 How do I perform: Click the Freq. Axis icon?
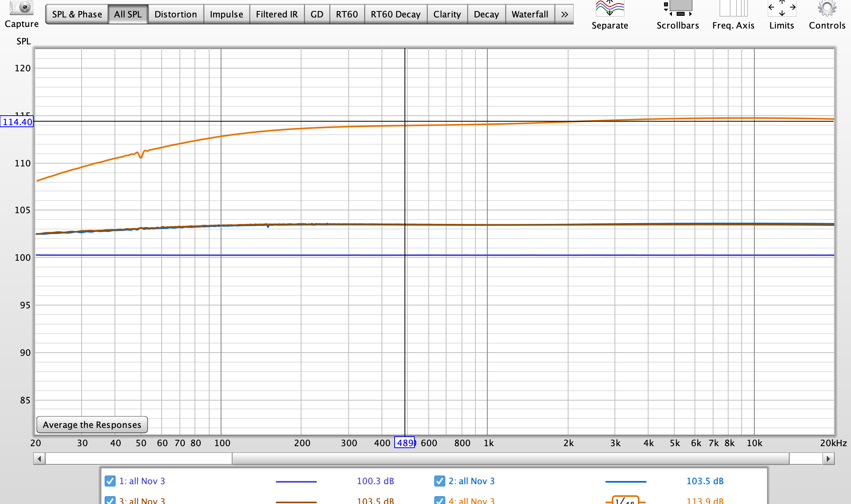pyautogui.click(x=733, y=9)
